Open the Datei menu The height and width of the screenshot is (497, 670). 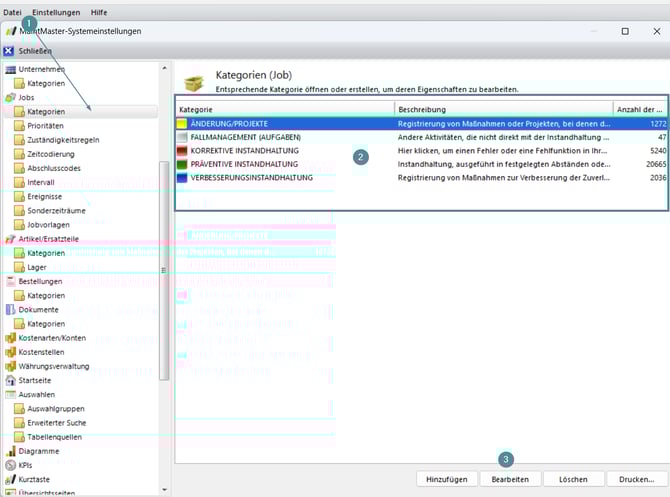(x=12, y=10)
